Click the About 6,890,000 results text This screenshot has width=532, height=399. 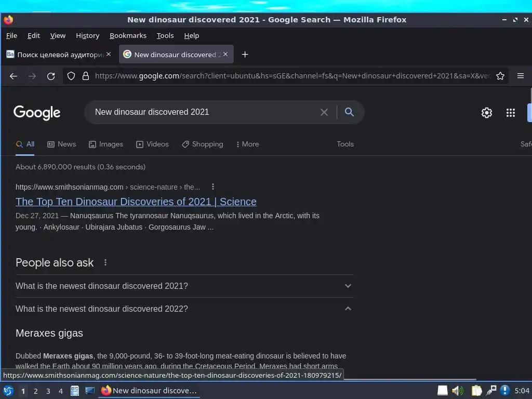click(81, 167)
